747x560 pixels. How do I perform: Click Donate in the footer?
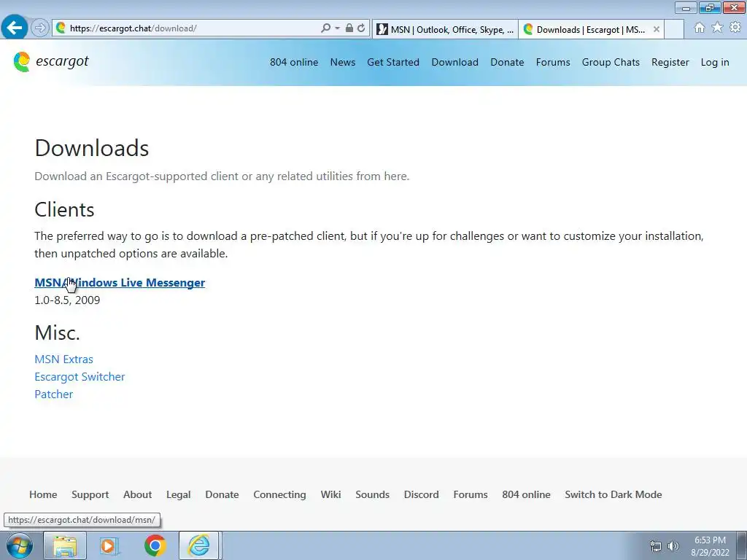[x=222, y=494]
